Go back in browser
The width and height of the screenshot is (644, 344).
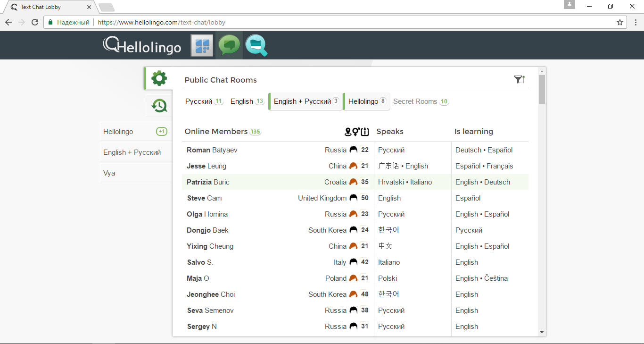8,22
